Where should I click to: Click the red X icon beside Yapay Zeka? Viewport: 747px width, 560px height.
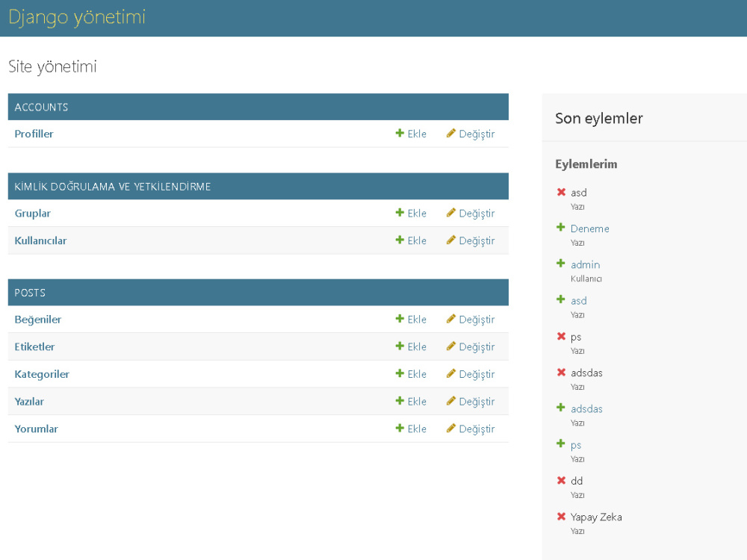tap(561, 517)
